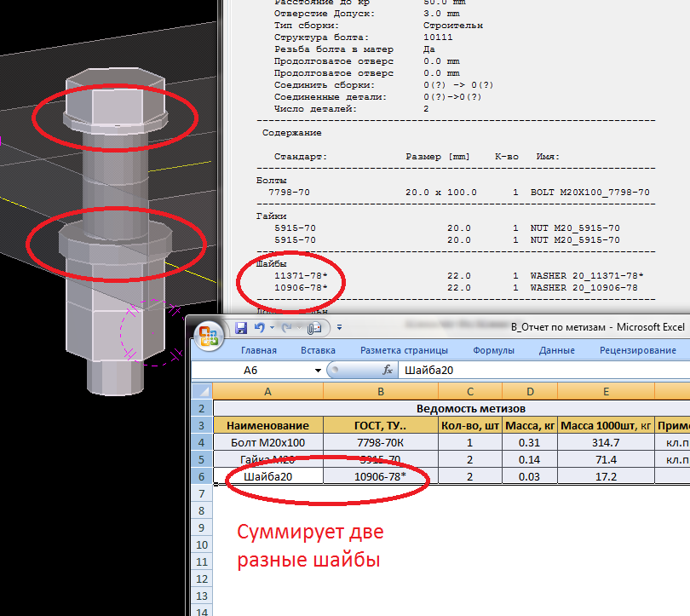
Task: Switch to the Вставка ribbon tab
Action: coord(318,350)
